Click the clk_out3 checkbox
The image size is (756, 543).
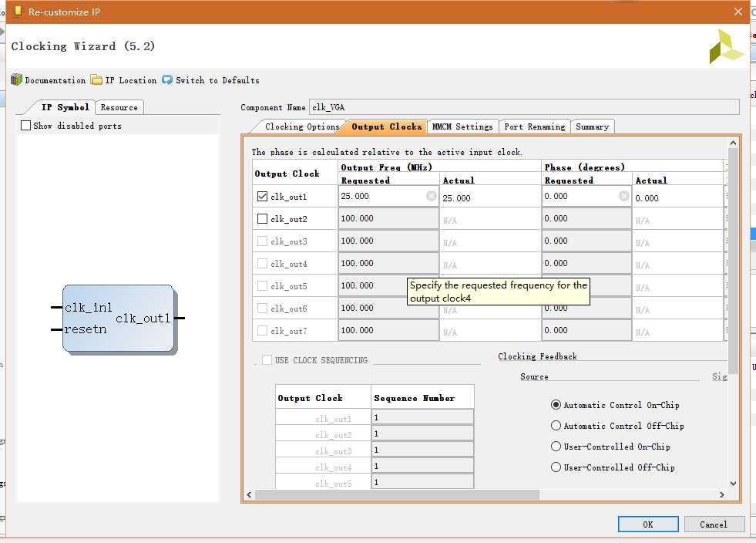click(x=262, y=241)
